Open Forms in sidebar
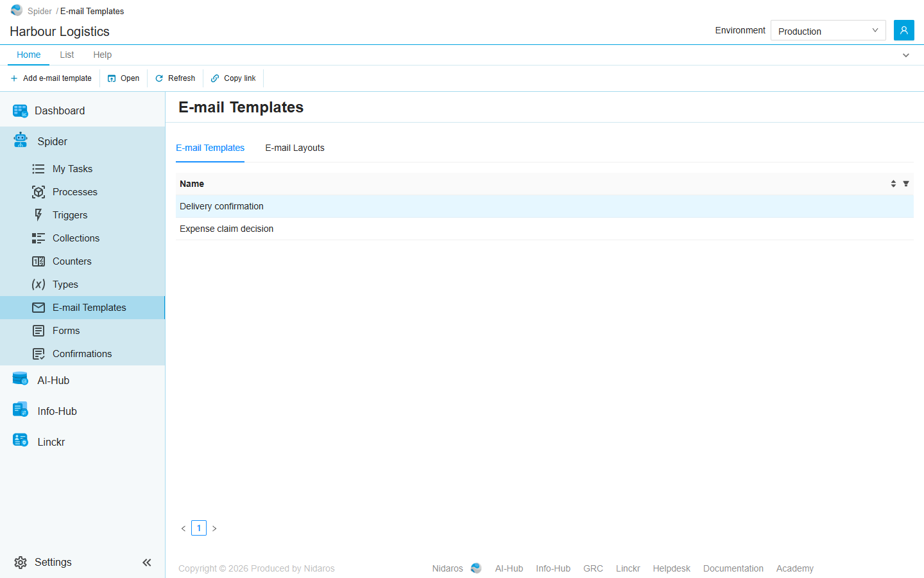The image size is (924, 578). point(66,331)
